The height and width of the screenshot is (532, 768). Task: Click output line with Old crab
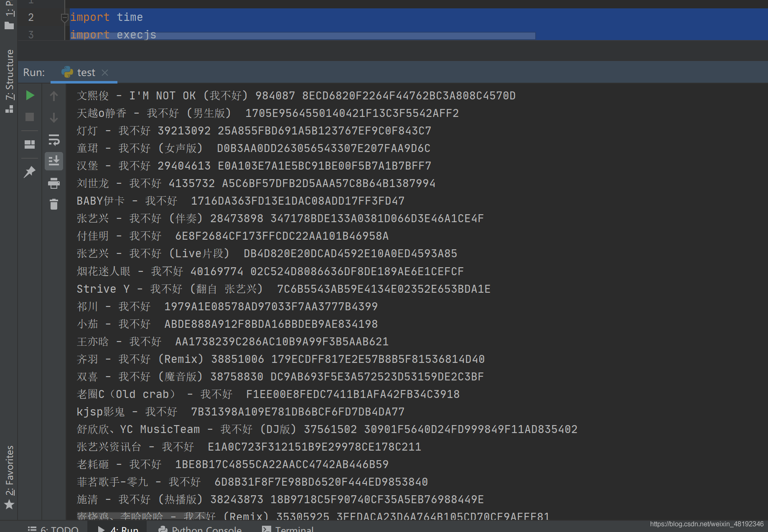tap(268, 394)
